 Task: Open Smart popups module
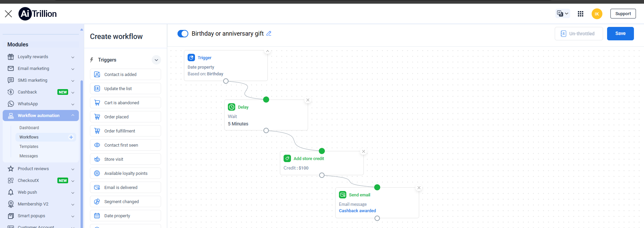[41, 216]
